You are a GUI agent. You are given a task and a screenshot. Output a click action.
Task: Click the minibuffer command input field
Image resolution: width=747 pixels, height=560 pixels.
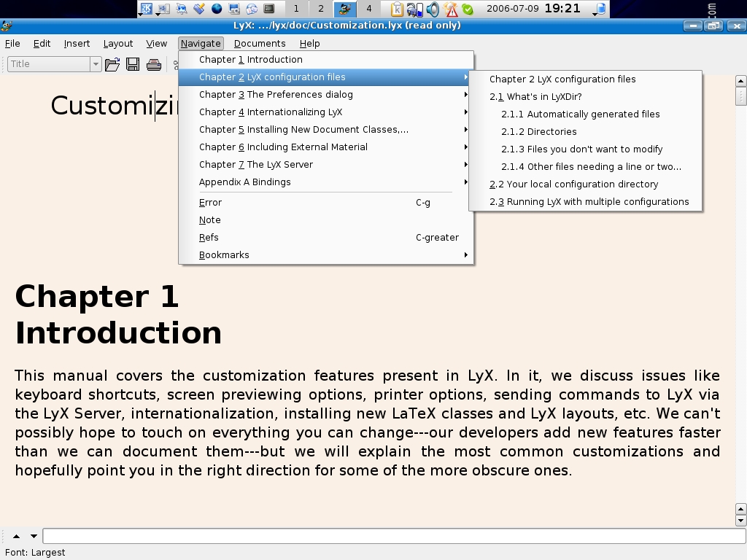(392, 537)
